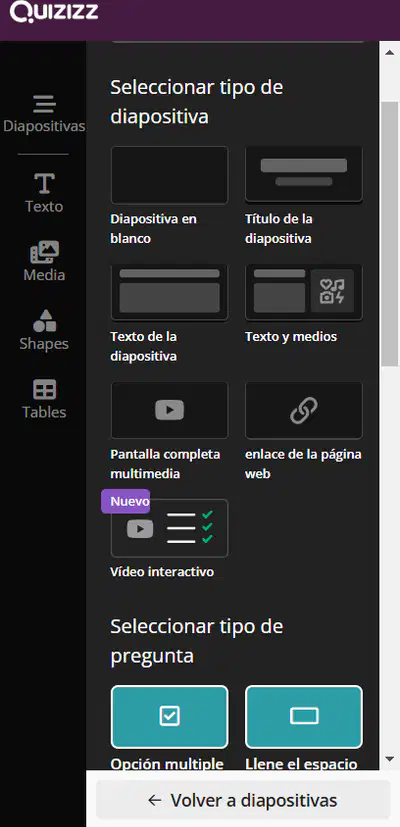Pick the Texto de la diapositiva layout

[x=169, y=293]
